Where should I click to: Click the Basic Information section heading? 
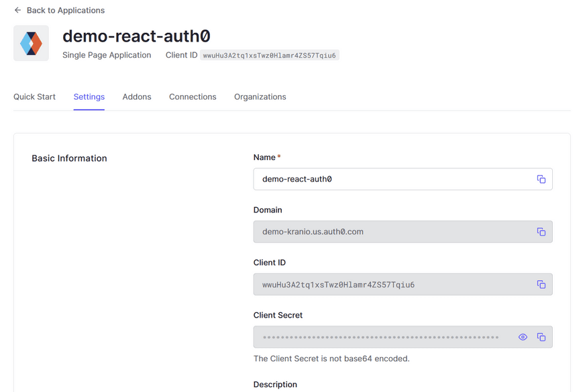(x=69, y=159)
